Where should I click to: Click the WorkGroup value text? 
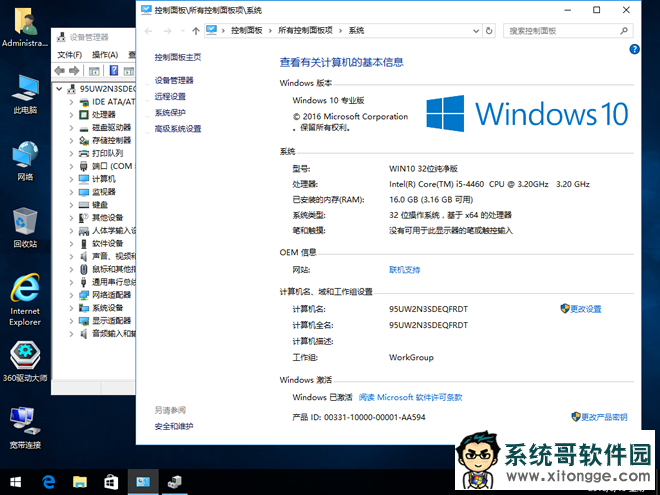[411, 357]
